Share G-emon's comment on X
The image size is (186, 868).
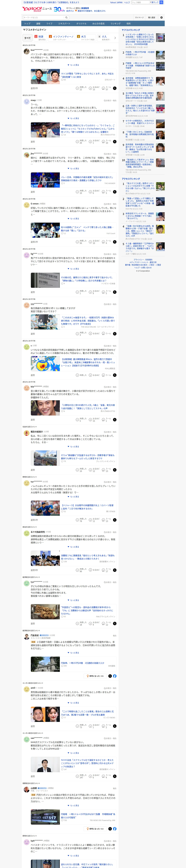pyautogui.click(x=115, y=242)
